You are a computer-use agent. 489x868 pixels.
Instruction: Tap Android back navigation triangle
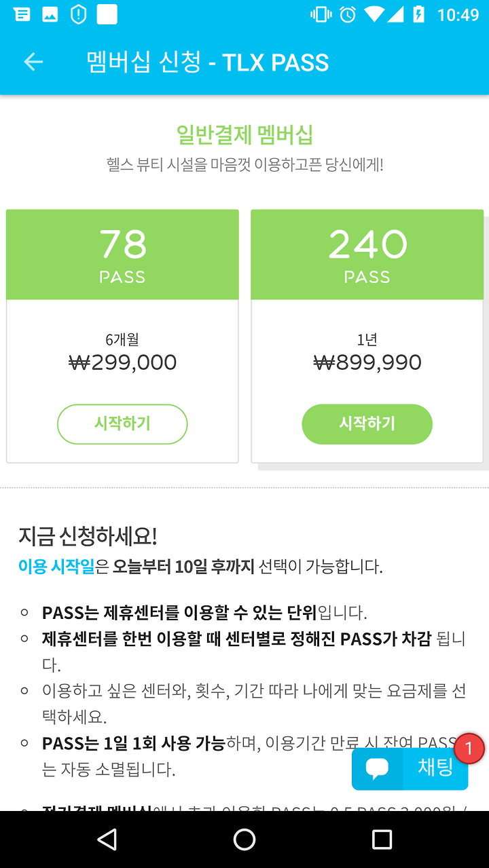click(107, 839)
